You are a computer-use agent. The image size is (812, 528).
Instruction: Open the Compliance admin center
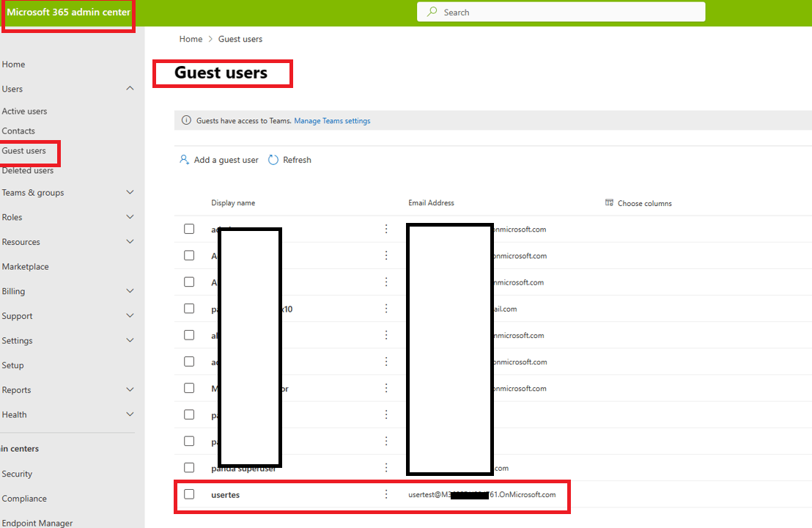click(x=24, y=499)
